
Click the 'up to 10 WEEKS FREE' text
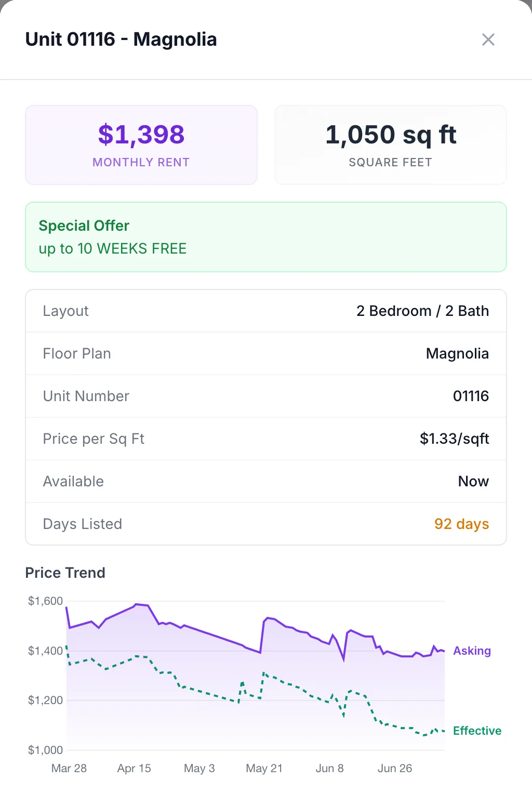click(113, 248)
